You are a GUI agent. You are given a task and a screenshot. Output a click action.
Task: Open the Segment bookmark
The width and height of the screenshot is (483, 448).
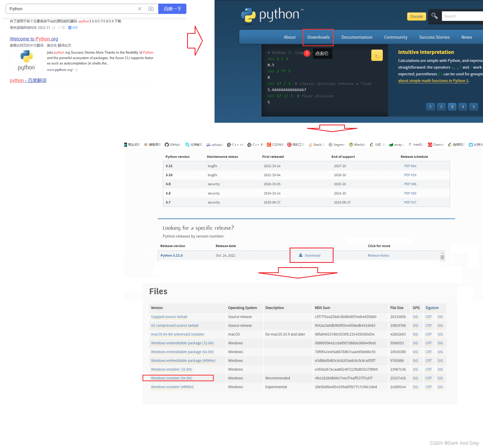337,145
